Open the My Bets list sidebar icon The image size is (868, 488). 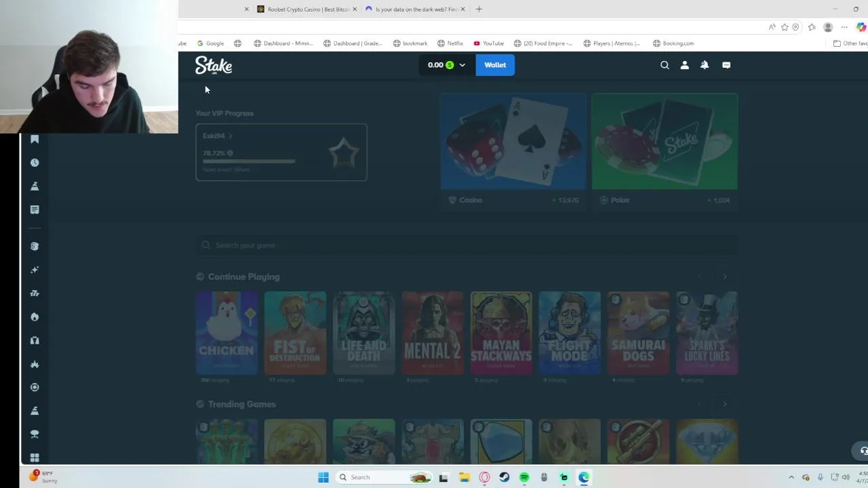coord(35,209)
